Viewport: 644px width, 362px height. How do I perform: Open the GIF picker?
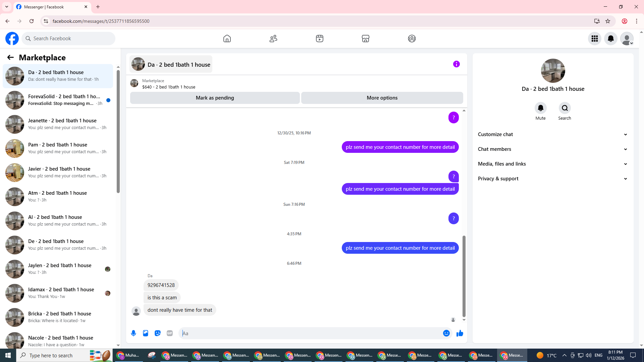pos(170,333)
